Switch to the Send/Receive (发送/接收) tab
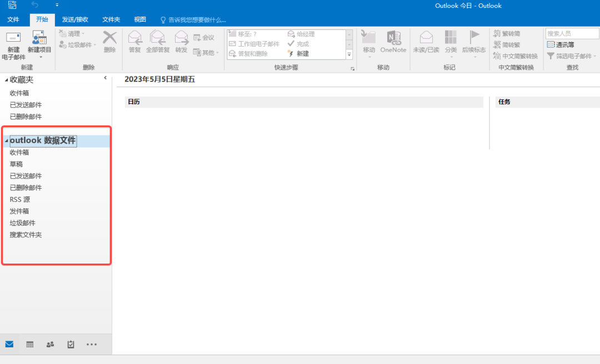Image resolution: width=600 pixels, height=364 pixels. (x=75, y=19)
